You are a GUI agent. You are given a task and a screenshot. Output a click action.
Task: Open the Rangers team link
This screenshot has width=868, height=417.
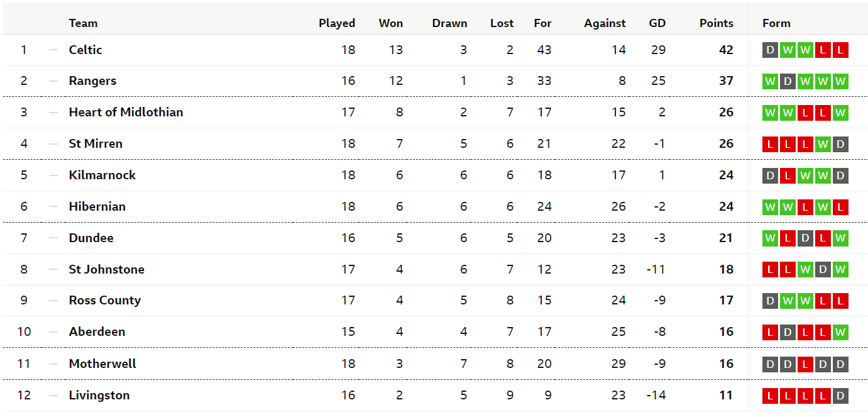coord(92,81)
